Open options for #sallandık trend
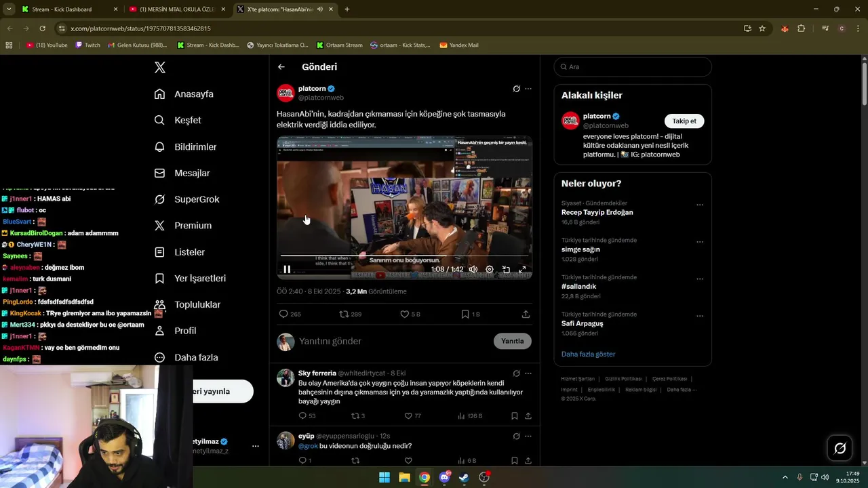Viewport: 868px width, 488px height. tap(700, 279)
